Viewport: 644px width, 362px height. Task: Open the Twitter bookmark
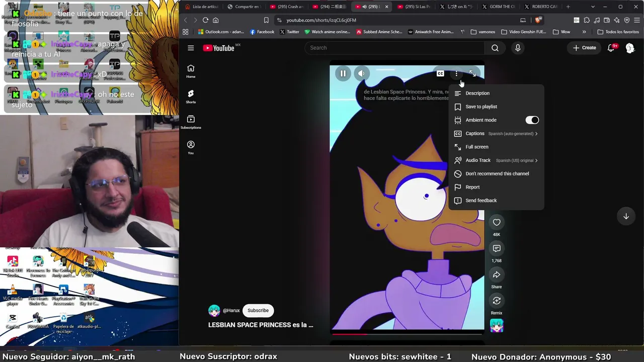[289, 32]
